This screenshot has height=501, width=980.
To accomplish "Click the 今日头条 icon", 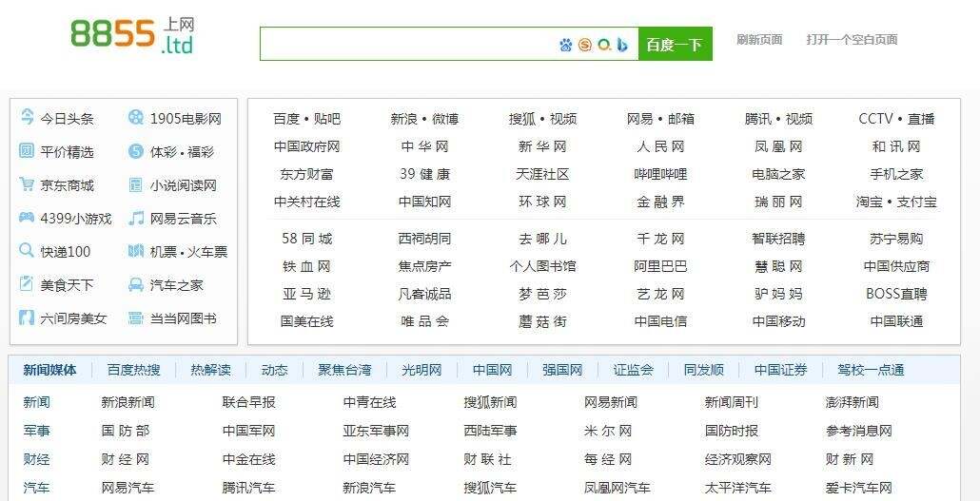I will click(x=27, y=117).
